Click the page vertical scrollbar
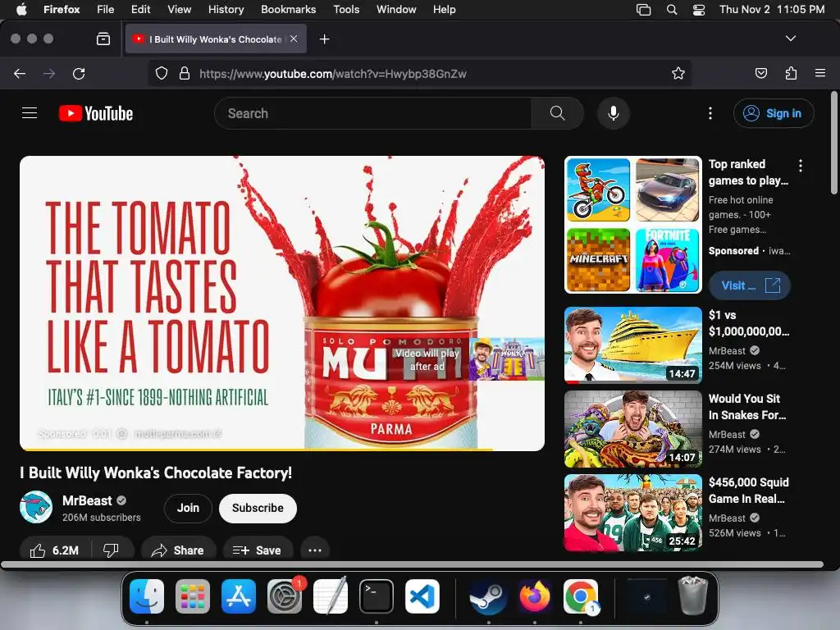This screenshot has height=630, width=840. pyautogui.click(x=834, y=143)
